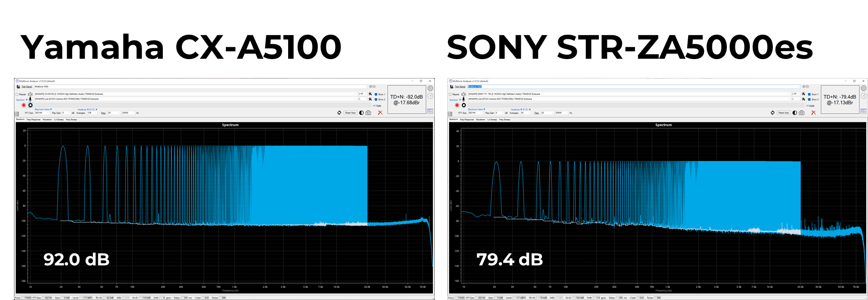Toggle Show 2 checkbox in the SONY window
The height and width of the screenshot is (300, 868).
(809, 99)
